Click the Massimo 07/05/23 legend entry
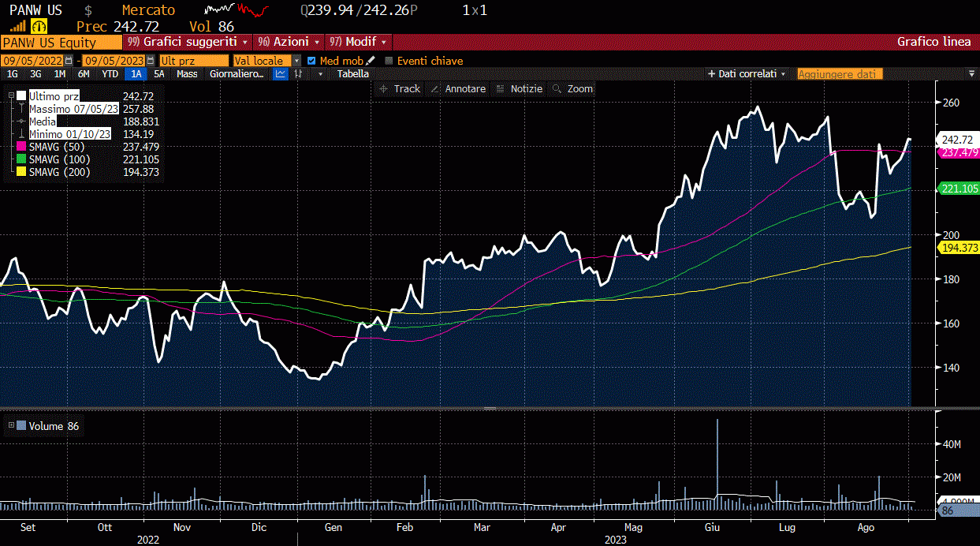This screenshot has width=980, height=546. 74,109
